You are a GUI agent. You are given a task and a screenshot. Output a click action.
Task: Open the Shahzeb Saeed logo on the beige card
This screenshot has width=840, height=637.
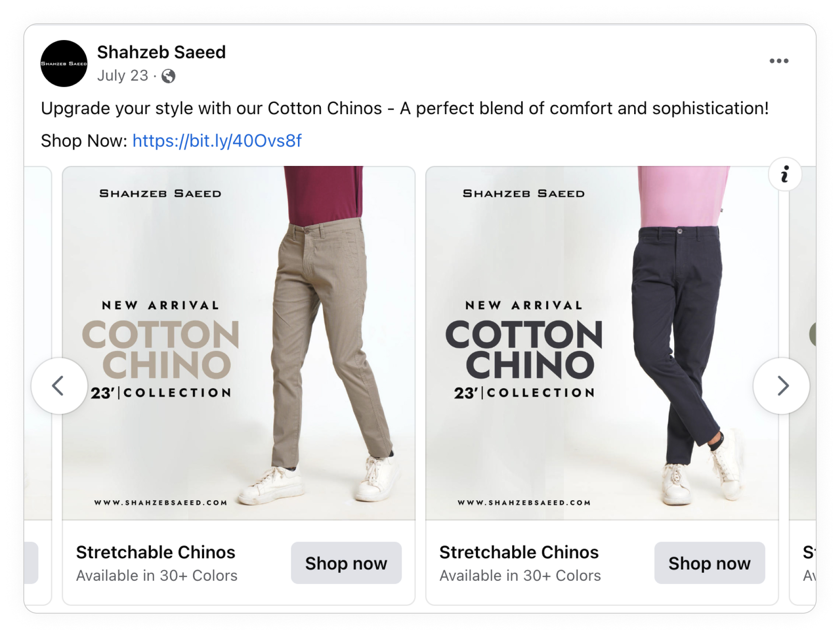tap(160, 193)
